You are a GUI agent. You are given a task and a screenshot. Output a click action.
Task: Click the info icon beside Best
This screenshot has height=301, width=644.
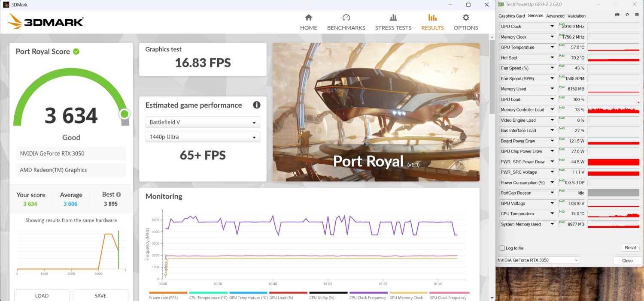click(x=118, y=195)
